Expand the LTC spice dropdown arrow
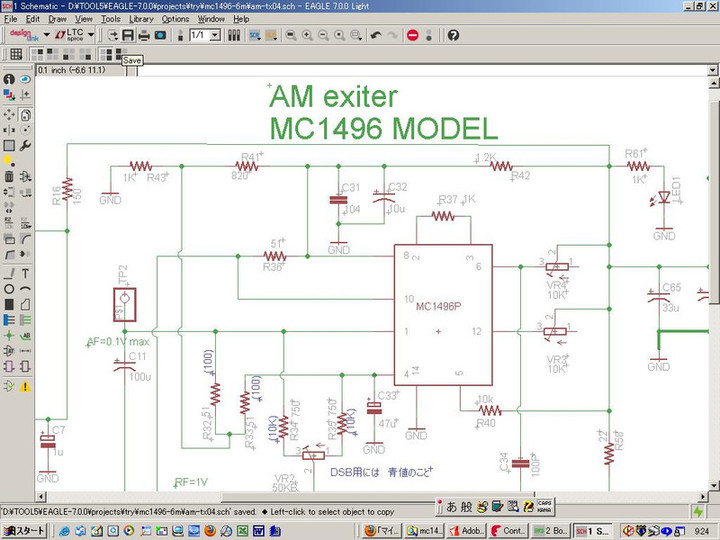 click(92, 35)
